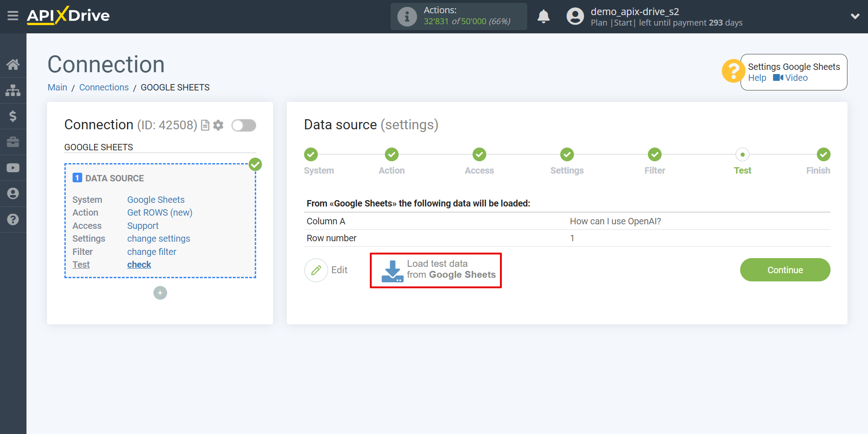This screenshot has height=434, width=868.
Task: Open the profile sidebar icon
Action: coord(13,194)
